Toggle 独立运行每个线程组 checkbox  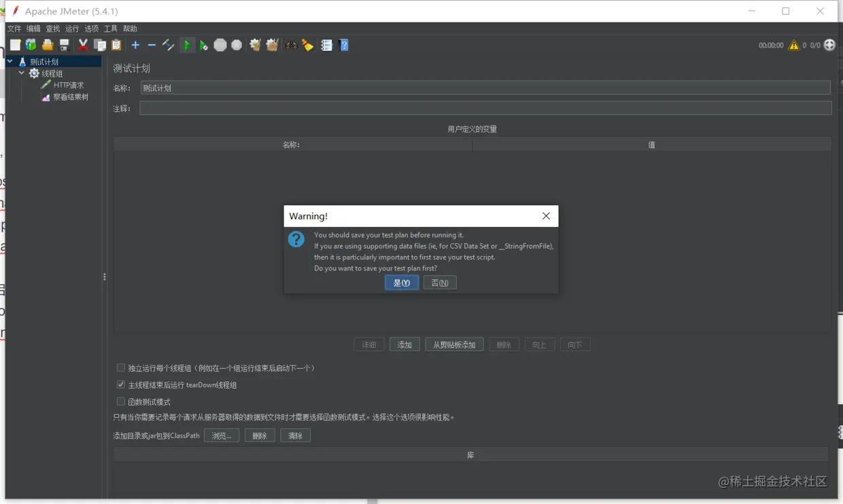point(121,367)
